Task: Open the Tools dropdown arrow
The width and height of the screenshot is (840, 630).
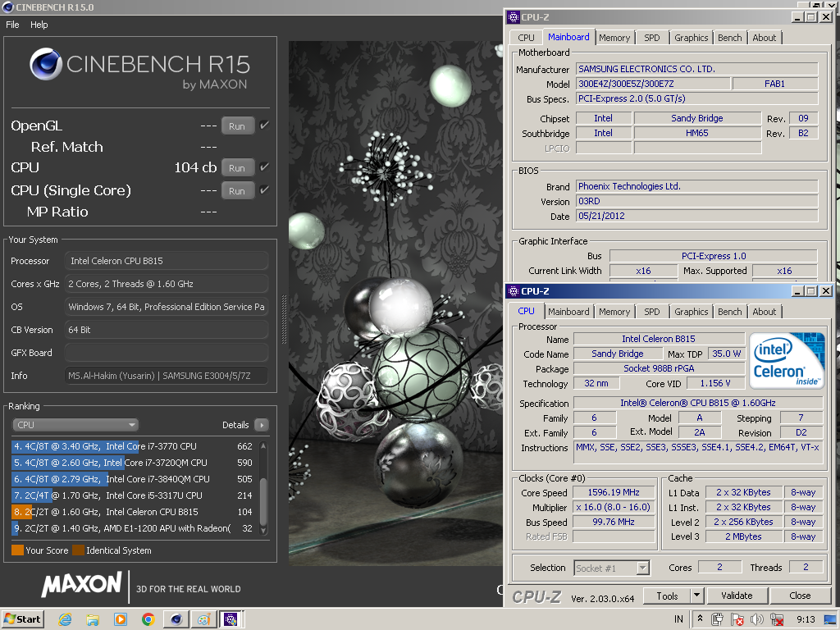Action: coord(696,596)
